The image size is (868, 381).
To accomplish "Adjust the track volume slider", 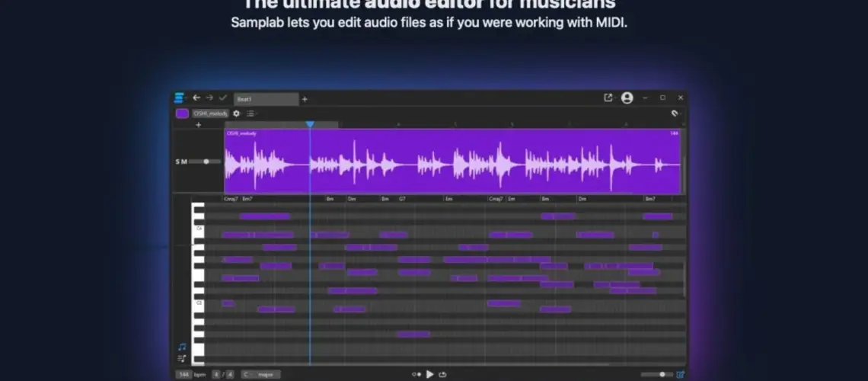I will [x=205, y=162].
